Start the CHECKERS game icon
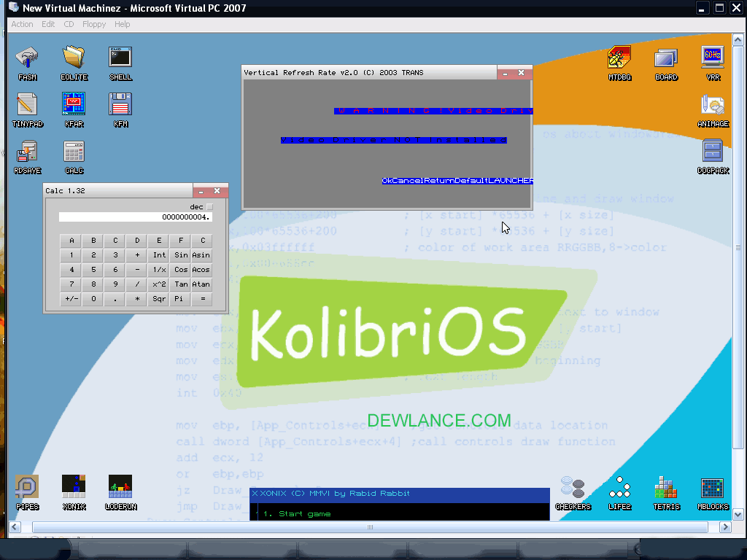 [573, 493]
